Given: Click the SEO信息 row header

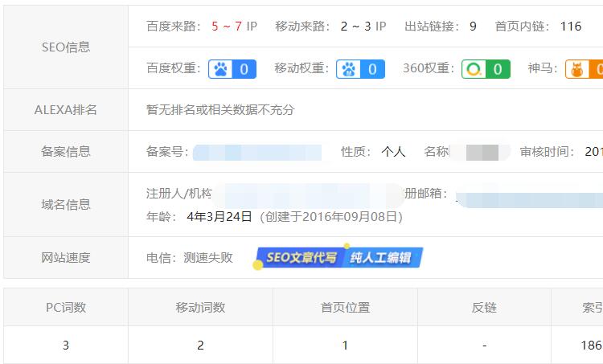Looking at the screenshot, I should pos(66,47).
